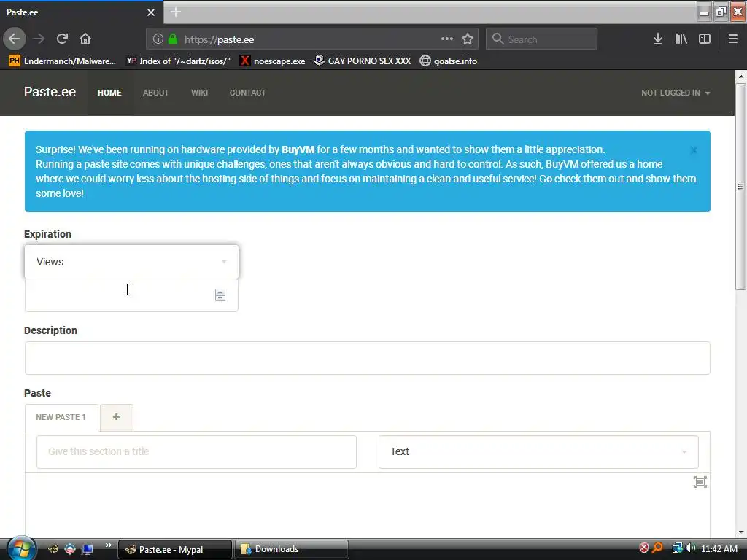Expand quick launch chevron in taskbar
747x560 pixels.
coord(108,545)
